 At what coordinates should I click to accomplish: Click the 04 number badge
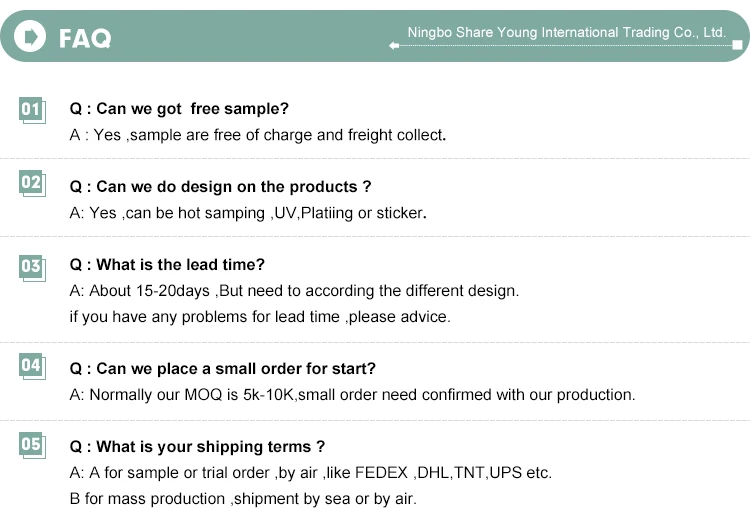(x=31, y=366)
